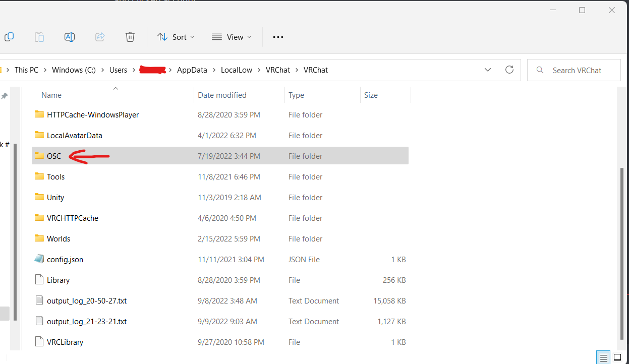Switch to Large icons view in status bar
This screenshot has height=364, width=629.
click(617, 357)
